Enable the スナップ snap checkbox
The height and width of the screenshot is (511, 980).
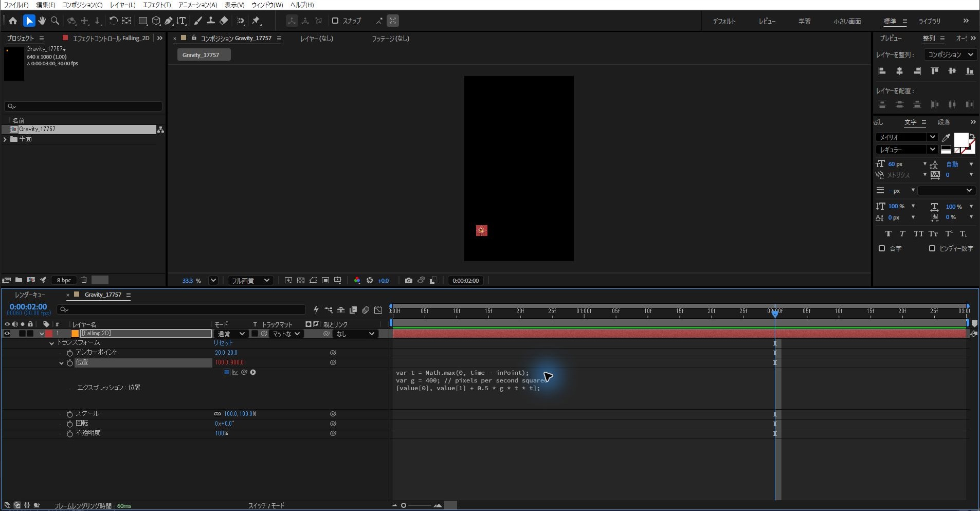pyautogui.click(x=335, y=21)
